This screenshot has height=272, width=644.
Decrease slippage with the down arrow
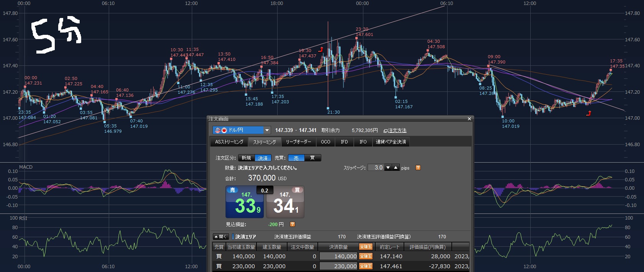coord(388,168)
